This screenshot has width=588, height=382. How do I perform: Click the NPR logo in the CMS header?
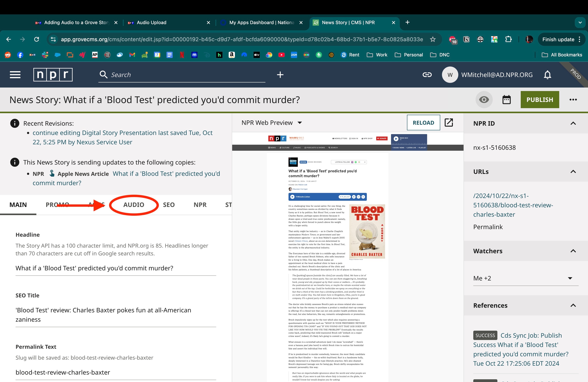tap(53, 75)
